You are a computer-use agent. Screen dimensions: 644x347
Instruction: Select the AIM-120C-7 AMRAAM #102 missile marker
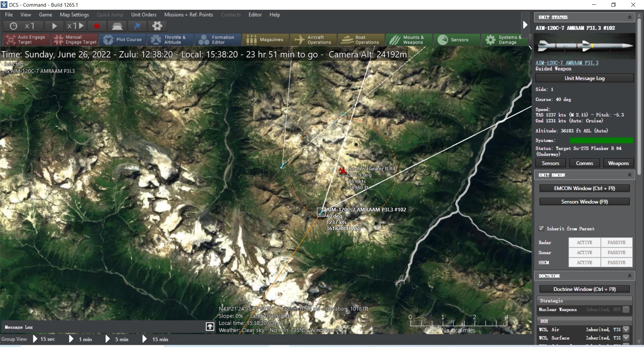pos(321,212)
